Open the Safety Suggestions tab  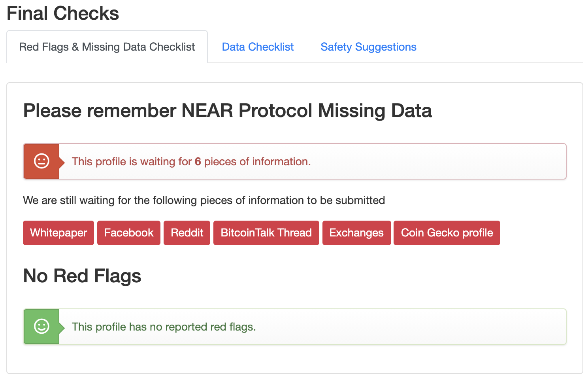click(x=368, y=47)
